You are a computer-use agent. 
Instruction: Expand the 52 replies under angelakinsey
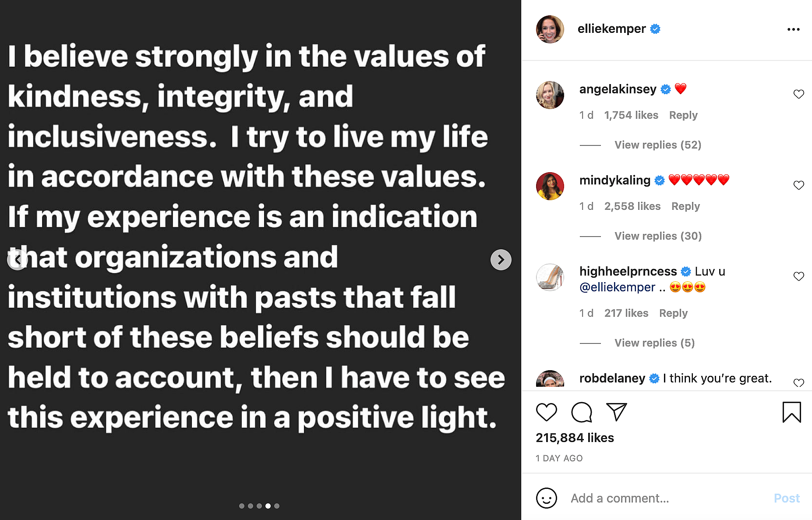pyautogui.click(x=657, y=145)
